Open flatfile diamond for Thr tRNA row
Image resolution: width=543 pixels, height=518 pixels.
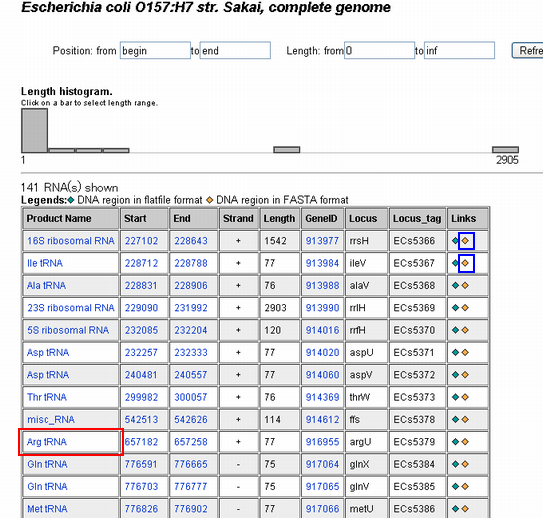455,397
